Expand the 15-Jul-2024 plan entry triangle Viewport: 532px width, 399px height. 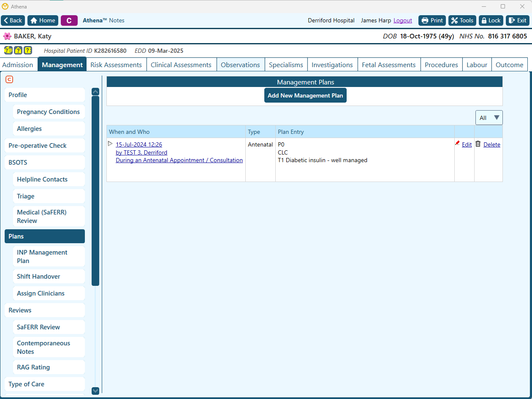(111, 144)
